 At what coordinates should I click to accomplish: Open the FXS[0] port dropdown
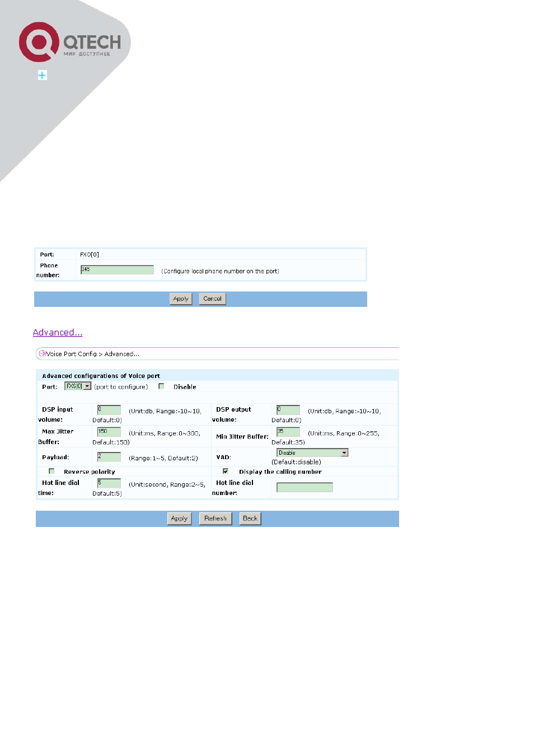pyautogui.click(x=78, y=386)
